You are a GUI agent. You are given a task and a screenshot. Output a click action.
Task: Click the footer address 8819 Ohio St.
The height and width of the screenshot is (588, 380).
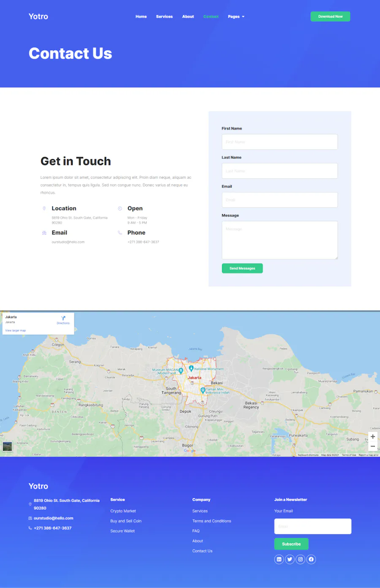pyautogui.click(x=67, y=504)
